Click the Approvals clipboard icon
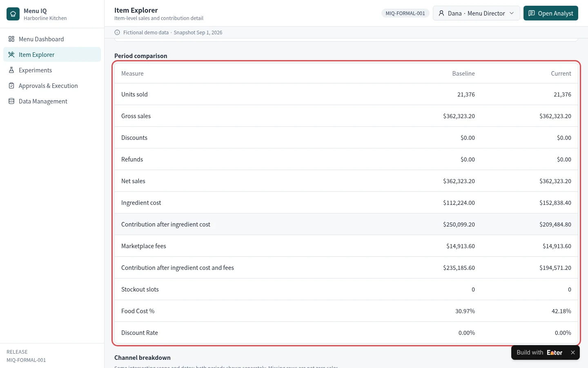Screen dimensions: 588x368 11,86
